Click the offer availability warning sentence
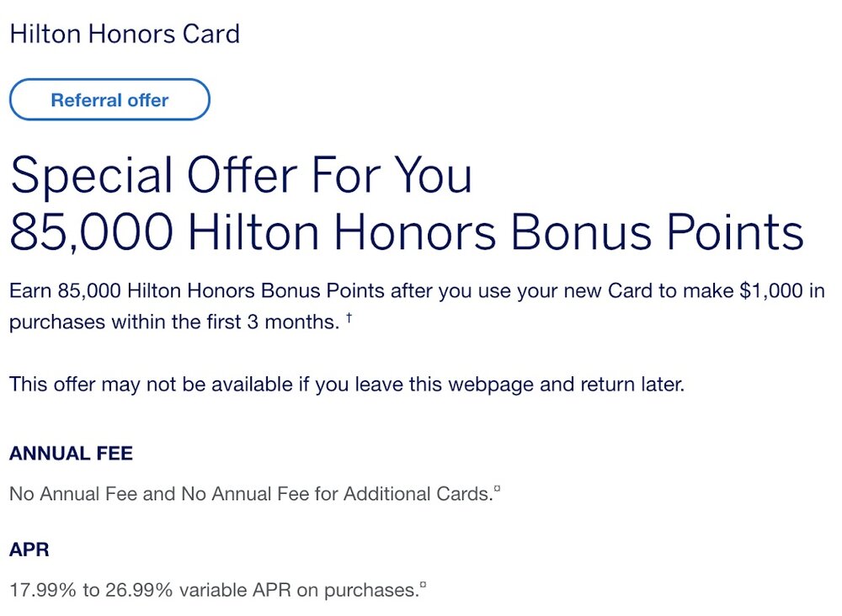842x616 pixels. tap(347, 385)
